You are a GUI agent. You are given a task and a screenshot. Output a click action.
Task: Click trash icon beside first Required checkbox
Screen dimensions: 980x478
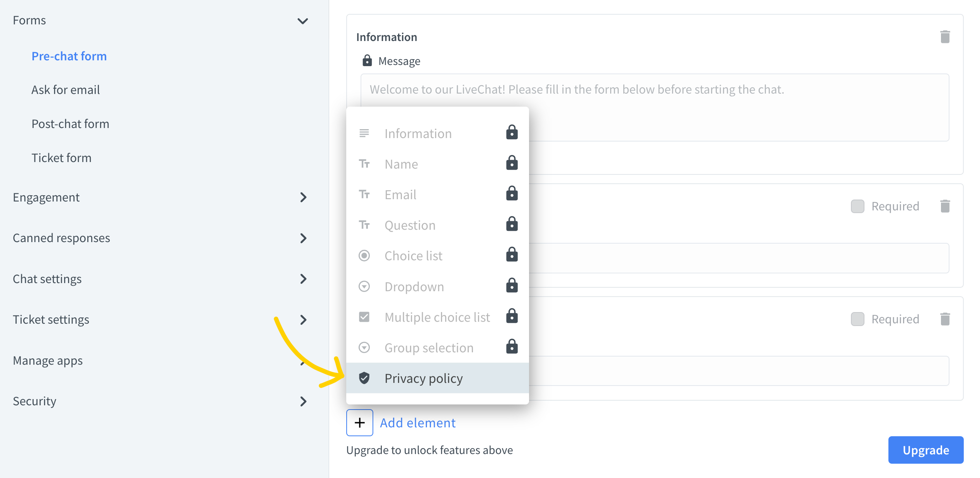945,206
